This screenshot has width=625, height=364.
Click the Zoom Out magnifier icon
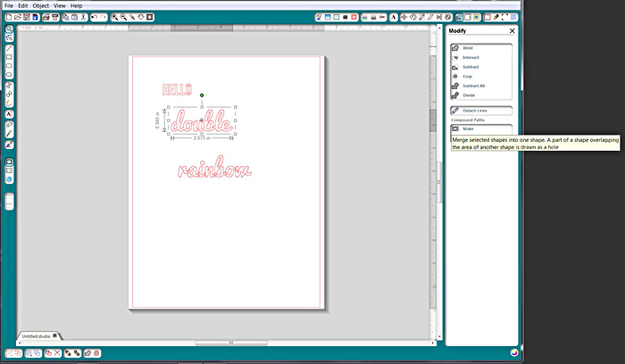pos(123,17)
